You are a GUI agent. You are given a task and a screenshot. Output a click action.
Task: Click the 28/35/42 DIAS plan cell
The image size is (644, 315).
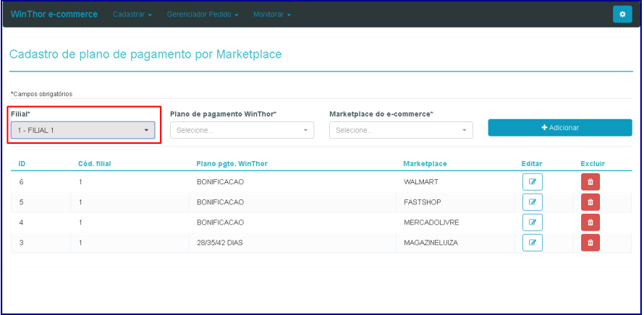[220, 243]
